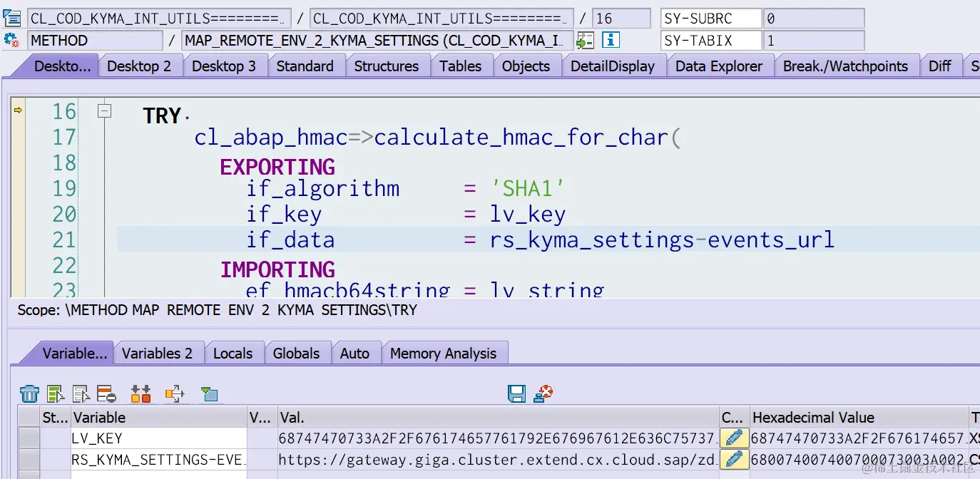The width and height of the screenshot is (980, 479).
Task: Click the SY-TABIX value field showing 1
Action: click(x=814, y=41)
